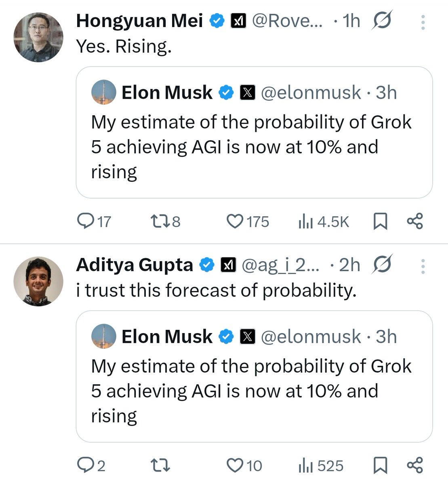Open Grok icon on Aditya Gupta's post
Screen dimensions: 448x485
[x=382, y=265]
